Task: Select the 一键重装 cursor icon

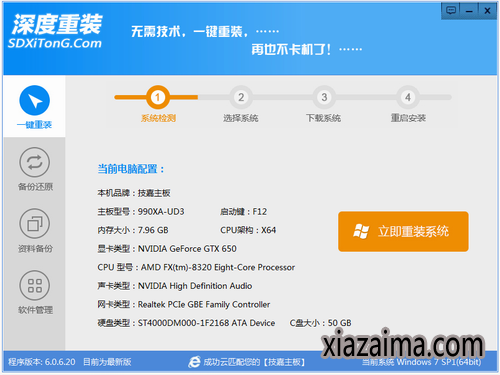Action: (35, 100)
